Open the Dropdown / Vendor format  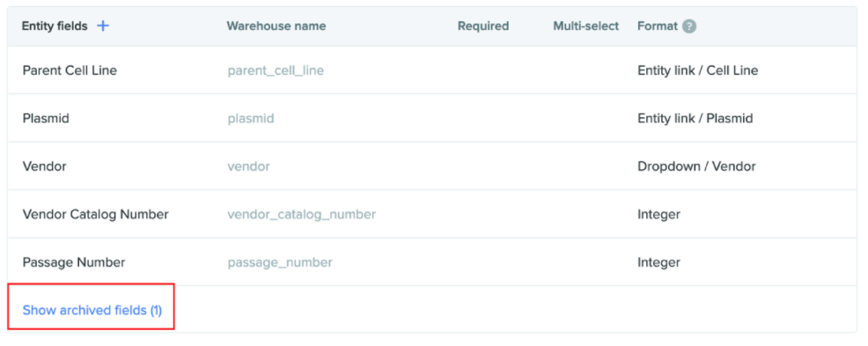click(696, 166)
